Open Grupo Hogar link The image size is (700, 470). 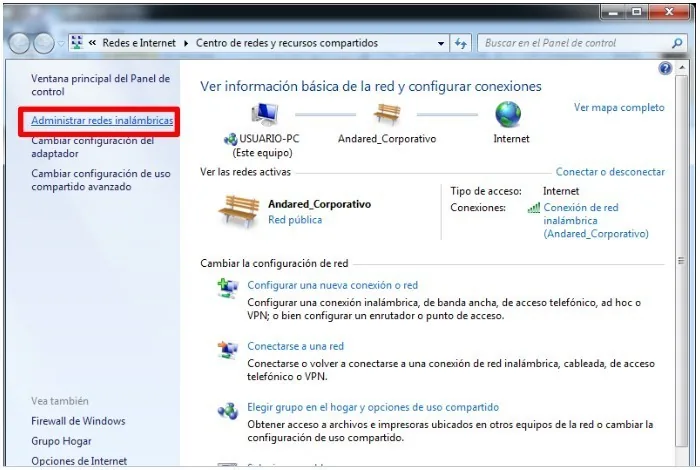click(x=61, y=441)
